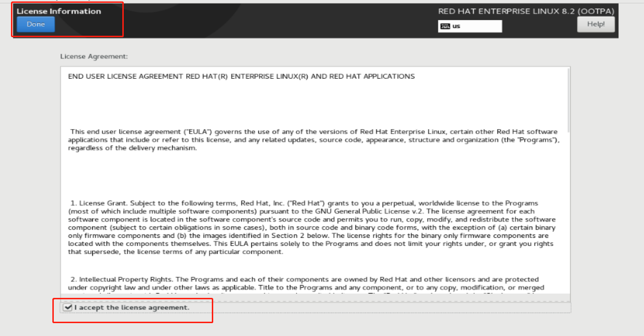Click the License Information heading
This screenshot has width=644, height=336.
[59, 11]
